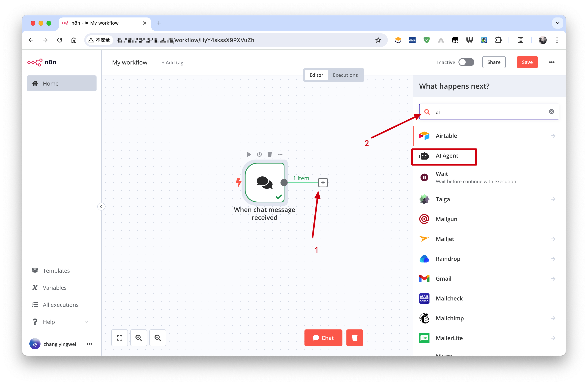The image size is (588, 385).
Task: Open workflow options three-dot menu near Save
Action: (x=552, y=62)
